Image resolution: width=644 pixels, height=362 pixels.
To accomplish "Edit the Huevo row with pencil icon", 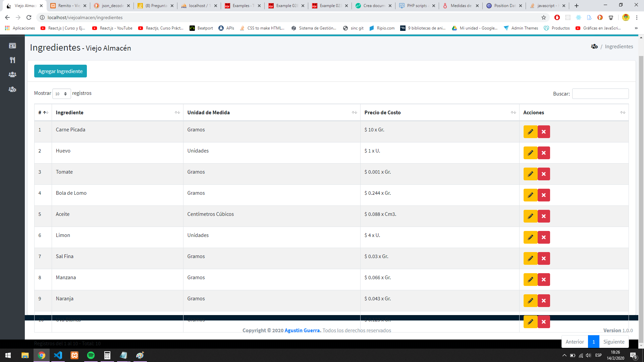I will tap(530, 153).
